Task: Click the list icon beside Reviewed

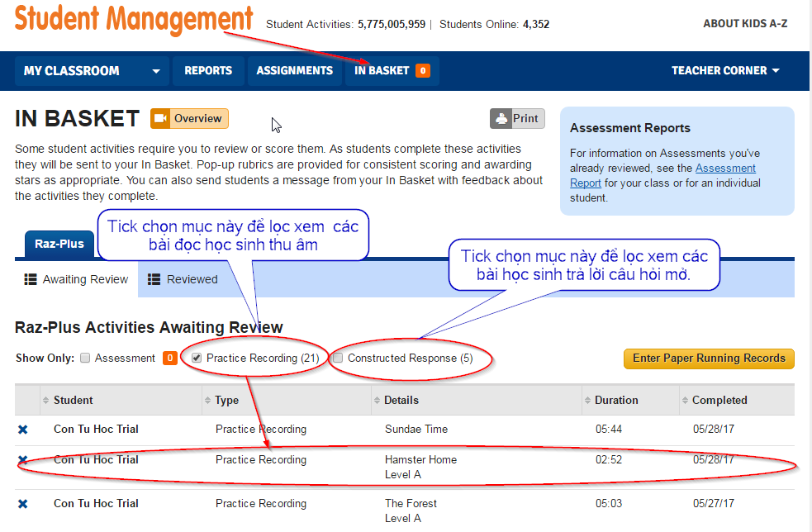Action: [x=154, y=280]
